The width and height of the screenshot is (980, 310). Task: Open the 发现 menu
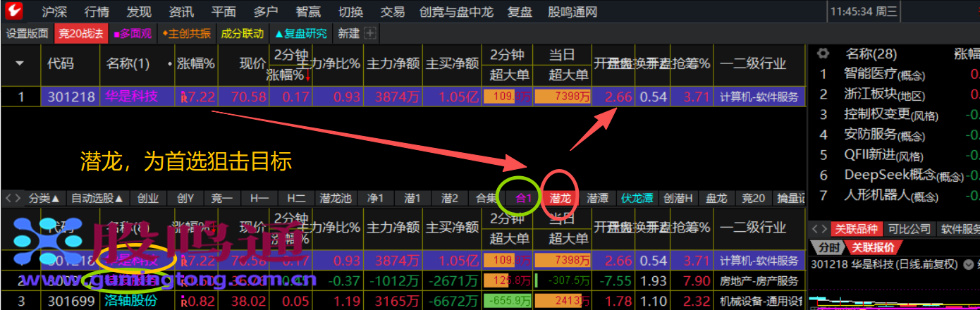pos(139,11)
